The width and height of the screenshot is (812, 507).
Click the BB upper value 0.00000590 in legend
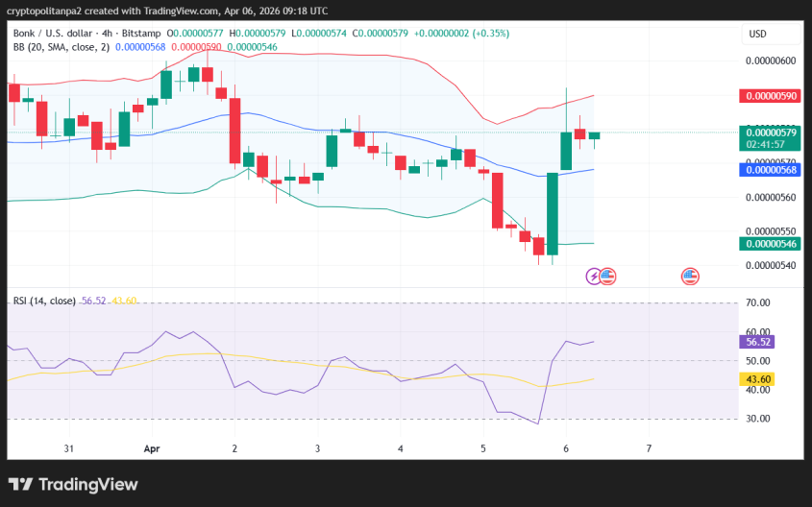(196, 46)
